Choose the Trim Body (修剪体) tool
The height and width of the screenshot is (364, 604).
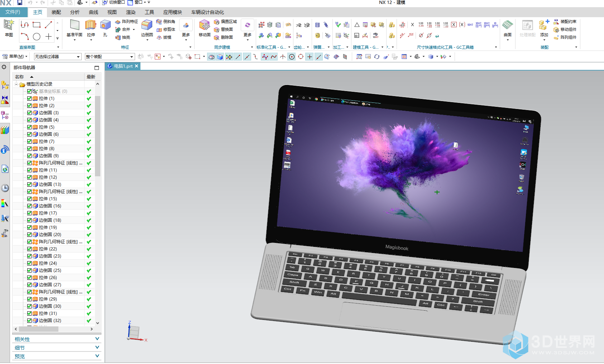click(x=166, y=29)
